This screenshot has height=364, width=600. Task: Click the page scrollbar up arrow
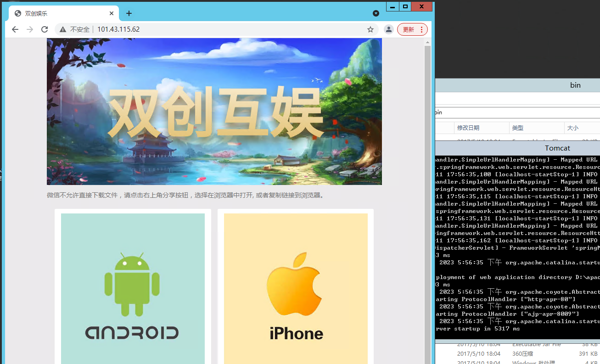tap(428, 43)
